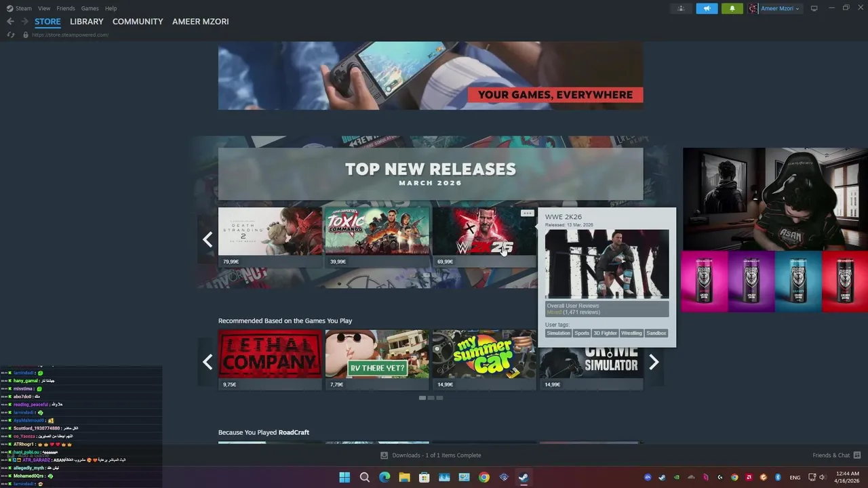
Task: Click the Wrestling user tag
Action: pyautogui.click(x=631, y=333)
